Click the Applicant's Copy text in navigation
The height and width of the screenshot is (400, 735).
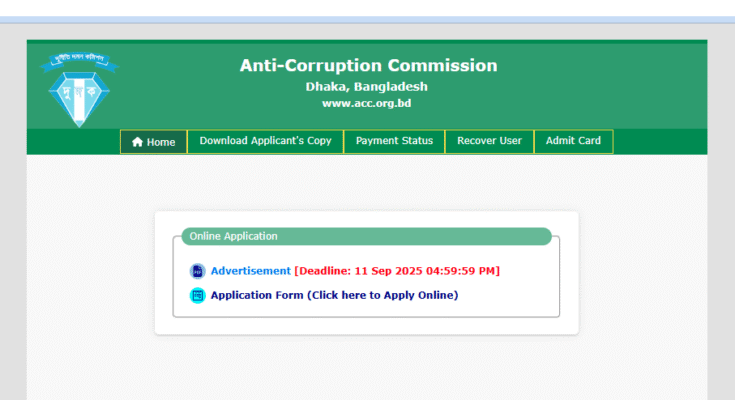click(291, 141)
